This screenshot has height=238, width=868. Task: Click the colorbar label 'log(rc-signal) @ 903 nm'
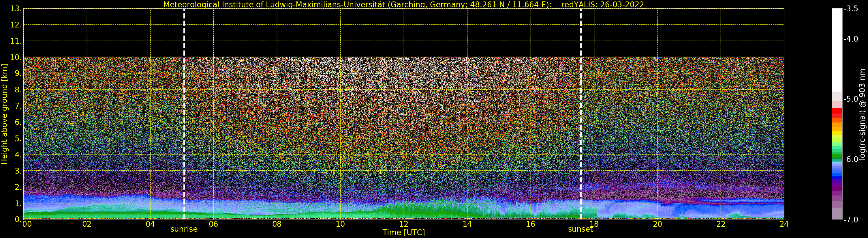[x=862, y=114]
